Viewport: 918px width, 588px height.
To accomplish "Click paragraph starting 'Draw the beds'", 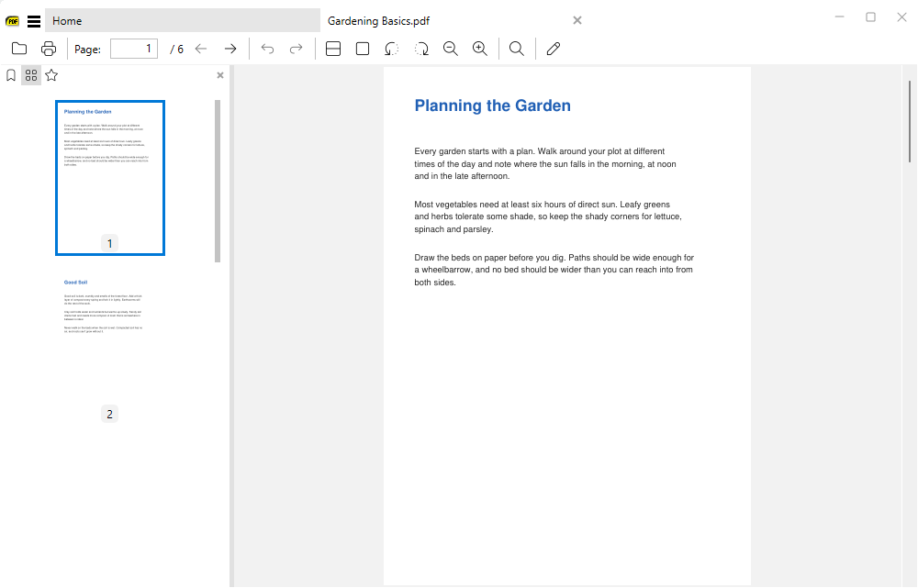I will point(554,270).
